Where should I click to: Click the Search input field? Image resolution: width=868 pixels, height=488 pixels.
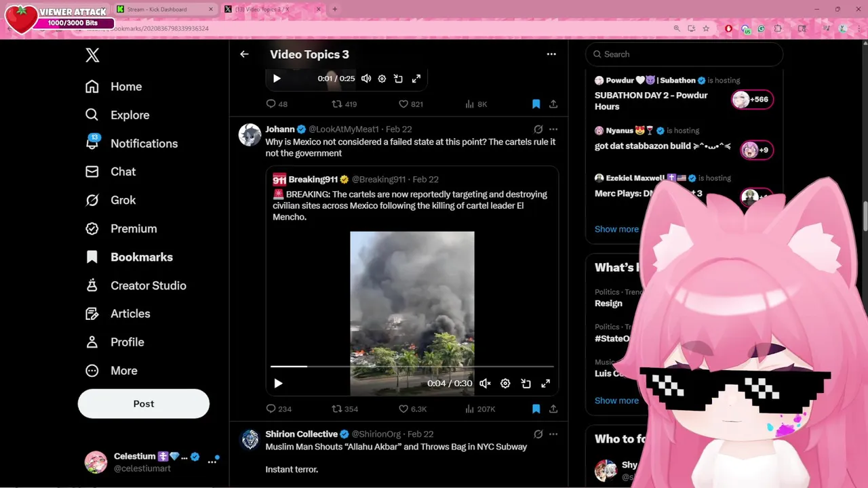coord(684,54)
